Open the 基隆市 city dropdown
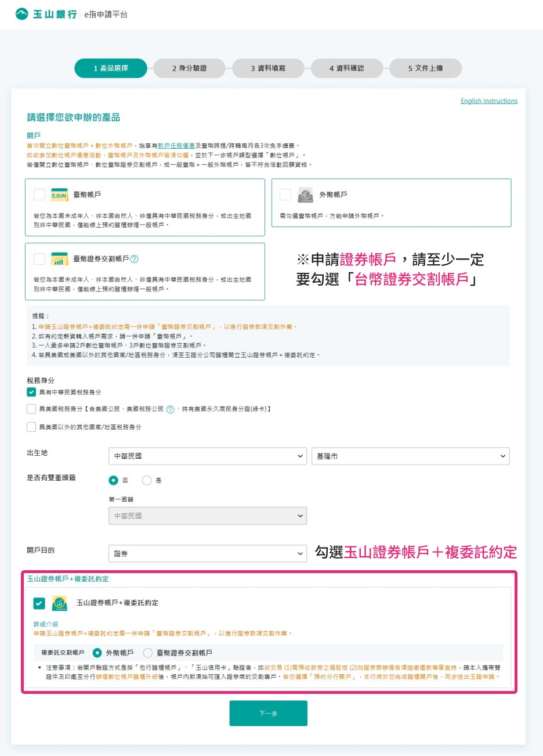Viewport: 543px width, 756px height. pos(411,456)
